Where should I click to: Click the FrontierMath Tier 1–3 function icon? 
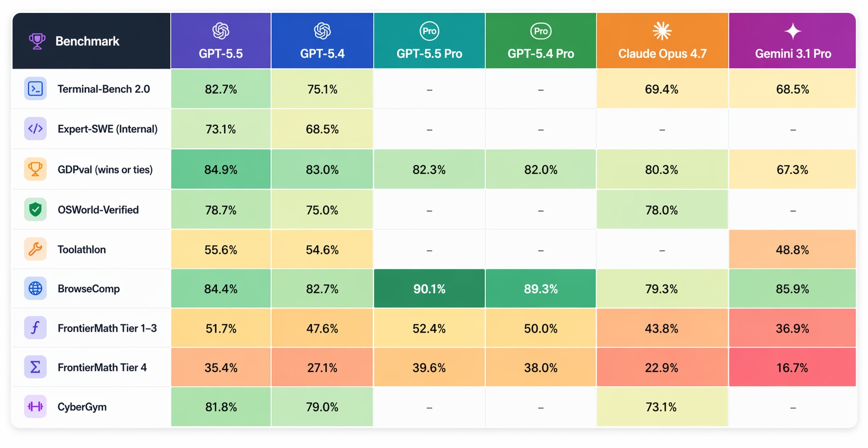pyautogui.click(x=35, y=328)
